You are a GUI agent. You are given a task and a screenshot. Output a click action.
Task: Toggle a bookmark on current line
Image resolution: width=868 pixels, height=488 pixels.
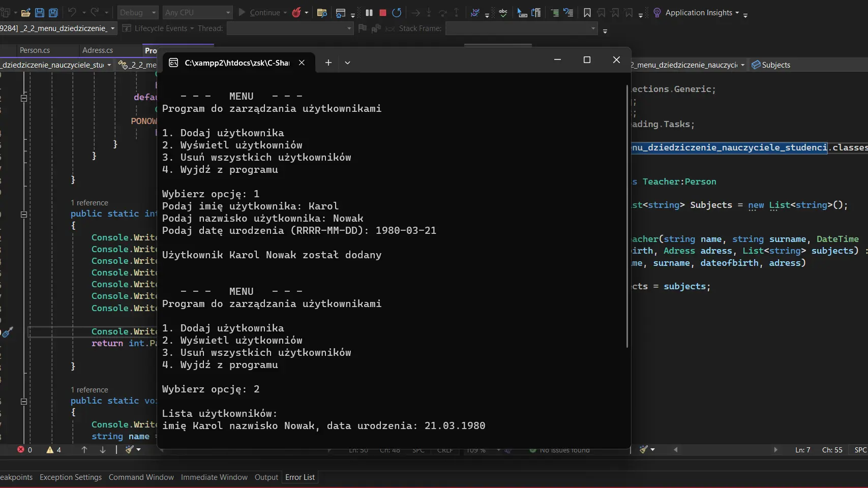pos(587,13)
